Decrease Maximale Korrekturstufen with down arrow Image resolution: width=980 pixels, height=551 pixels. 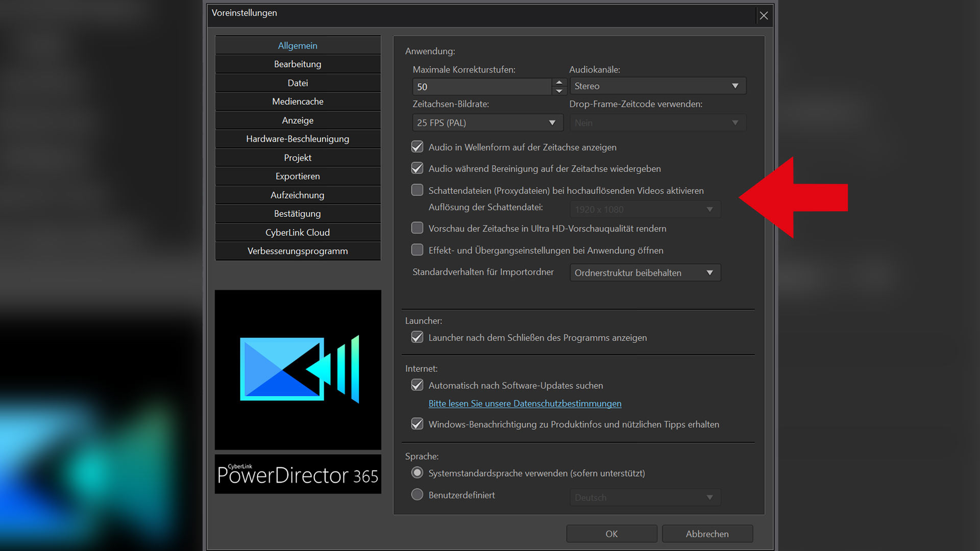(559, 91)
